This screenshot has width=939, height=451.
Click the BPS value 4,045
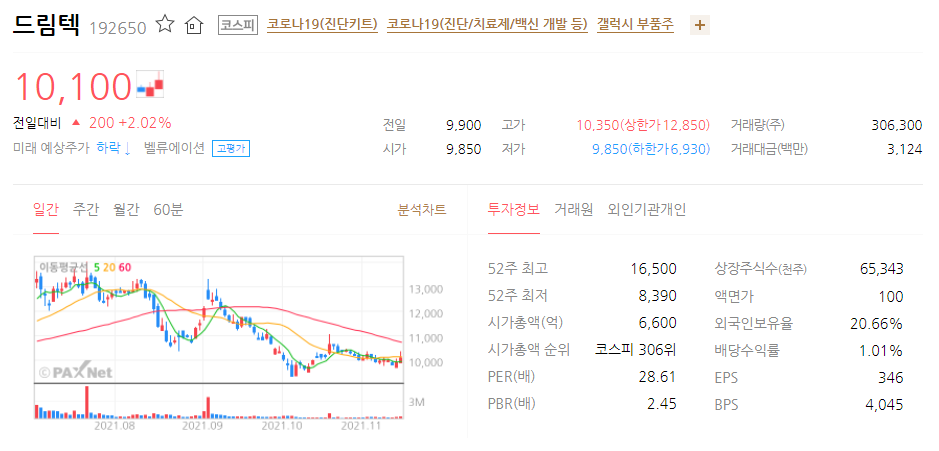point(884,404)
